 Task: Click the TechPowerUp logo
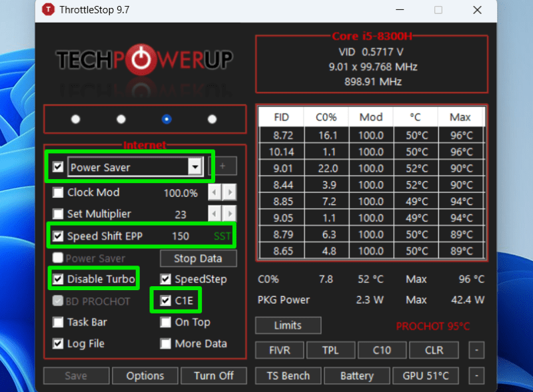click(x=140, y=59)
